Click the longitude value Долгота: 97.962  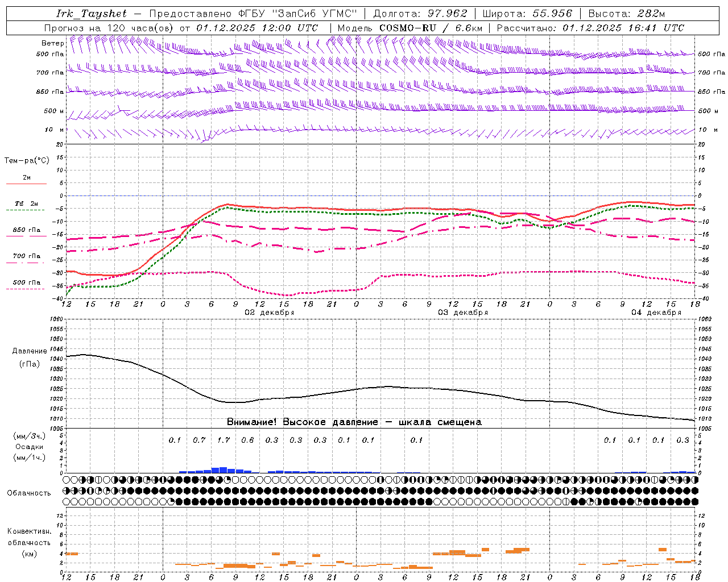[420, 14]
